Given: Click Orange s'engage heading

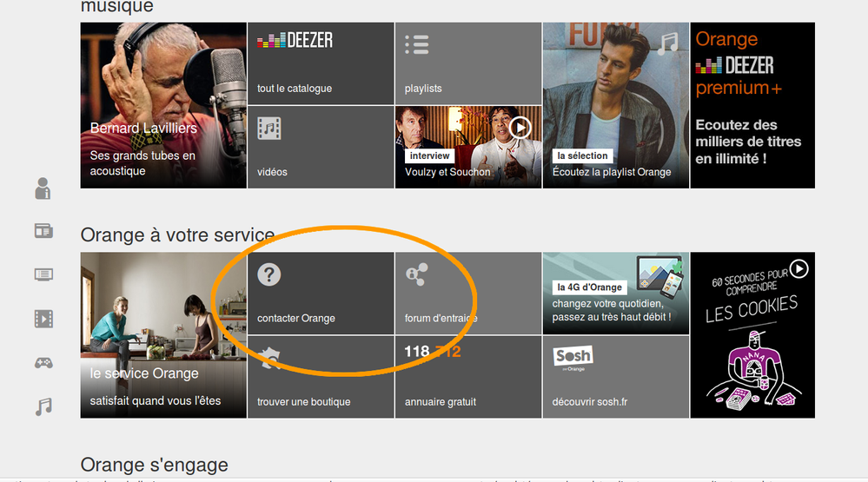Looking at the screenshot, I should point(155,465).
